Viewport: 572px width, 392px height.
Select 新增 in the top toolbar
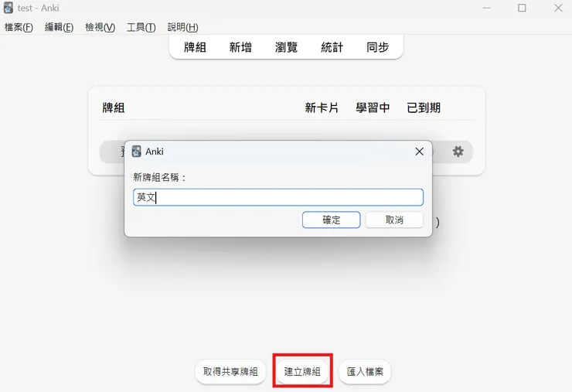(240, 47)
